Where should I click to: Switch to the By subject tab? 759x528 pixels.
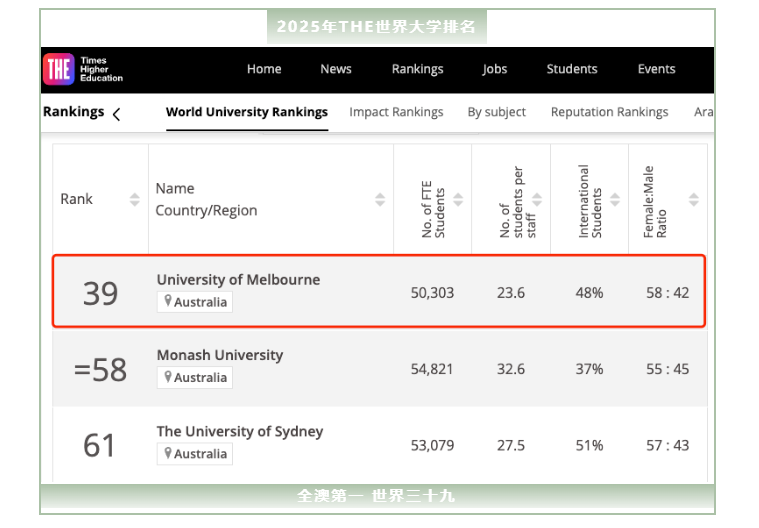[x=496, y=112]
